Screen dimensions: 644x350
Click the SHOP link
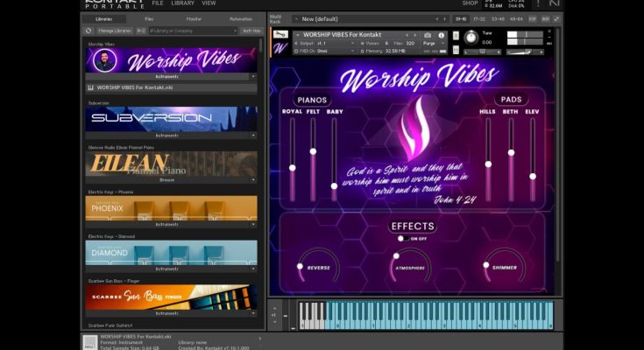470,3
